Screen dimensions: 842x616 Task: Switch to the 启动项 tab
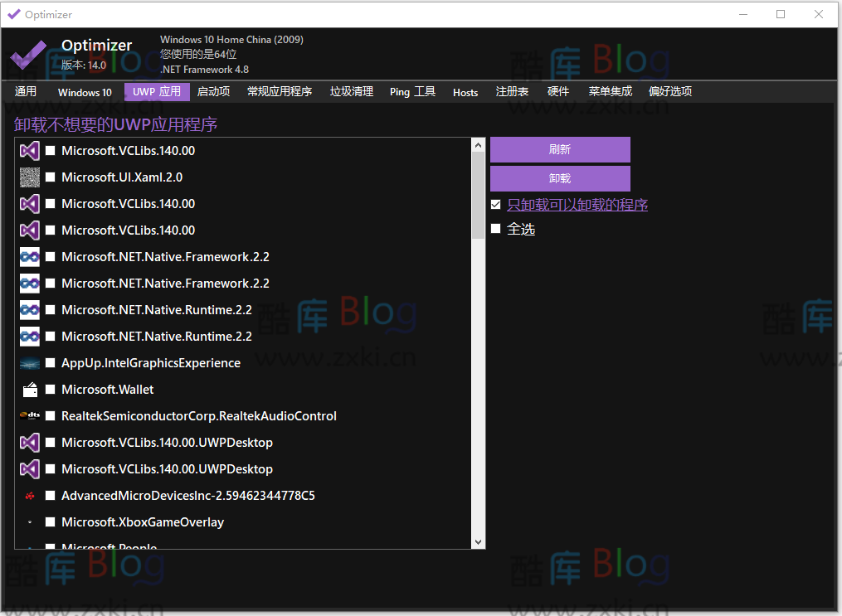[212, 92]
